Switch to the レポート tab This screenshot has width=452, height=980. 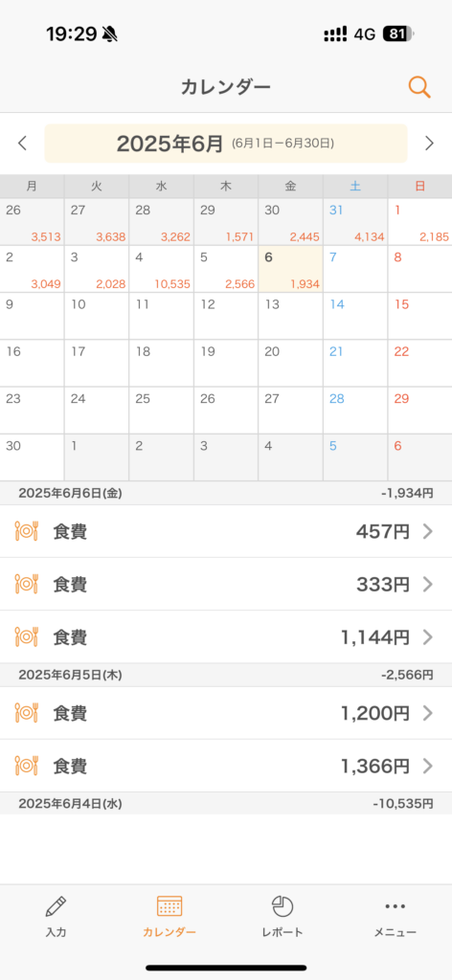point(282,914)
